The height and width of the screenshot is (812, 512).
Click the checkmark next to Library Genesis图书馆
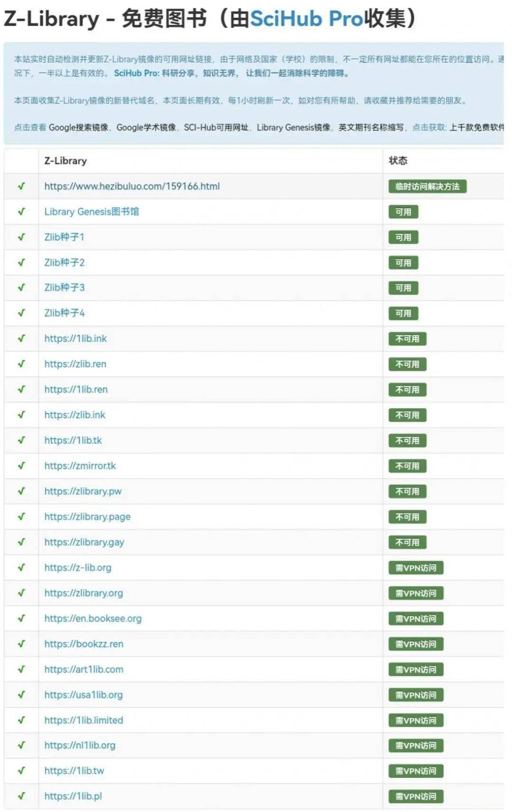pyautogui.click(x=21, y=211)
